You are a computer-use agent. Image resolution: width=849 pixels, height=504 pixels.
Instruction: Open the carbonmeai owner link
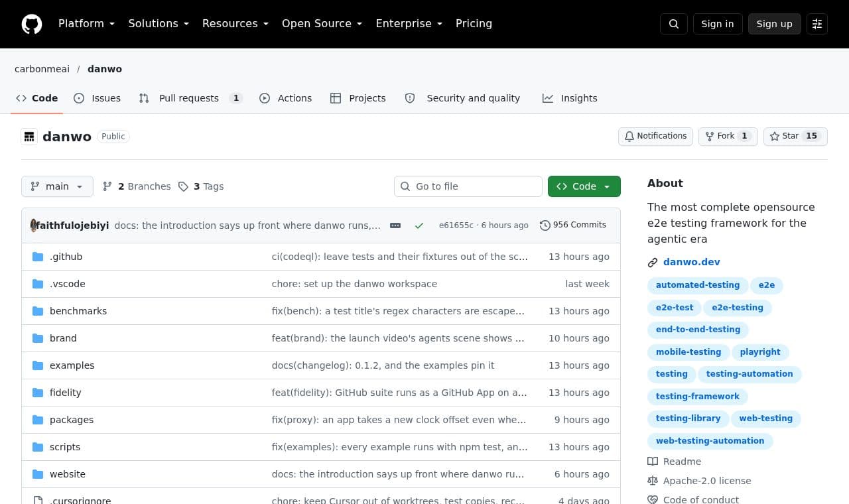pos(42,69)
